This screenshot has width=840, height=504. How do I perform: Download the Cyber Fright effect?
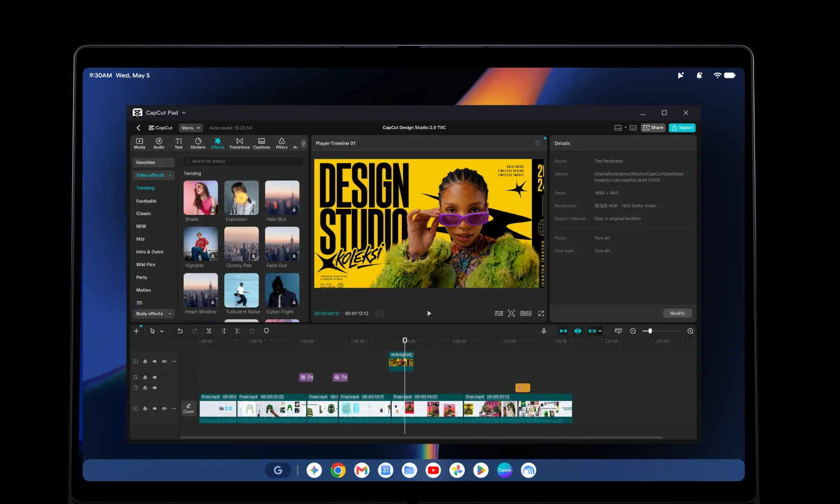(294, 302)
